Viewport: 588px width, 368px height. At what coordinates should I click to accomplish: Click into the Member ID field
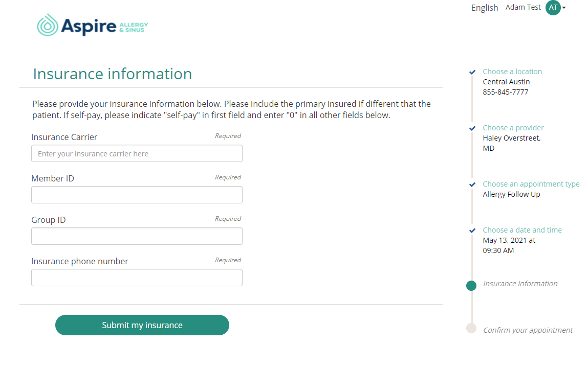(x=137, y=195)
